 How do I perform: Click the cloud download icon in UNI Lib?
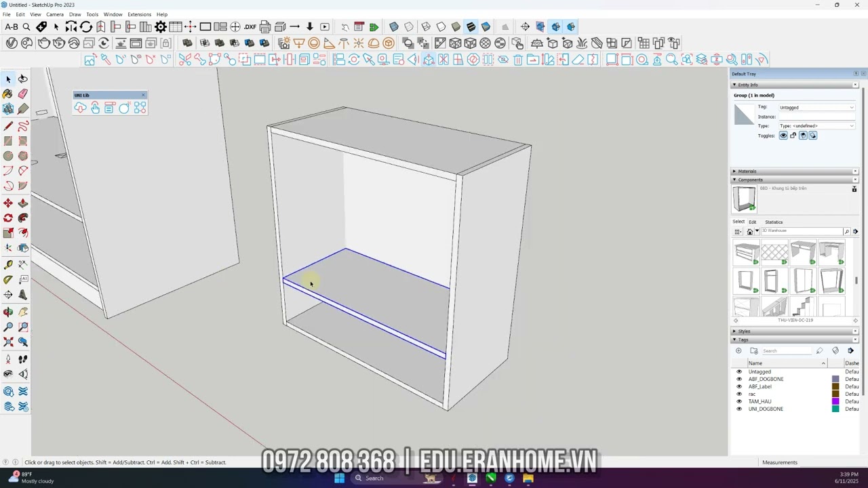click(x=81, y=108)
